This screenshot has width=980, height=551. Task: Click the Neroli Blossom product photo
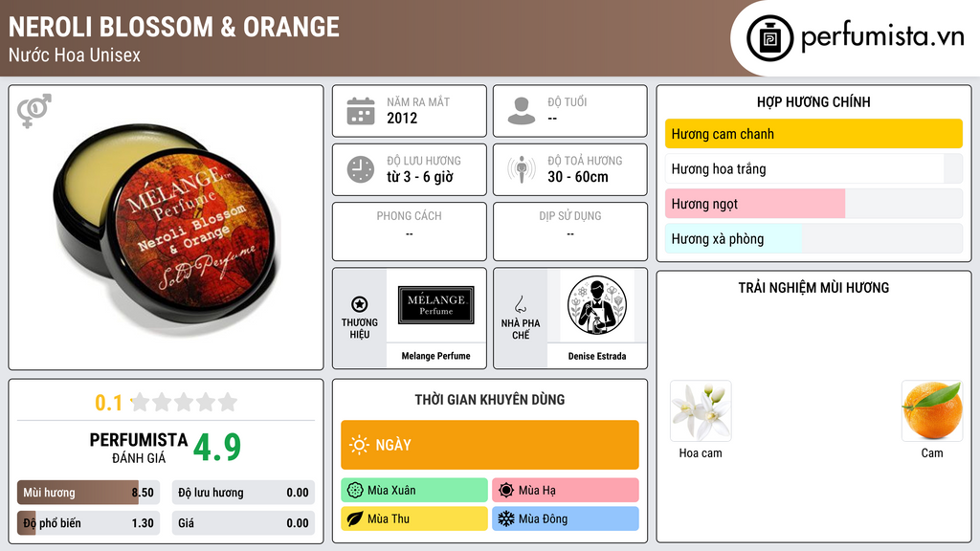[167, 228]
